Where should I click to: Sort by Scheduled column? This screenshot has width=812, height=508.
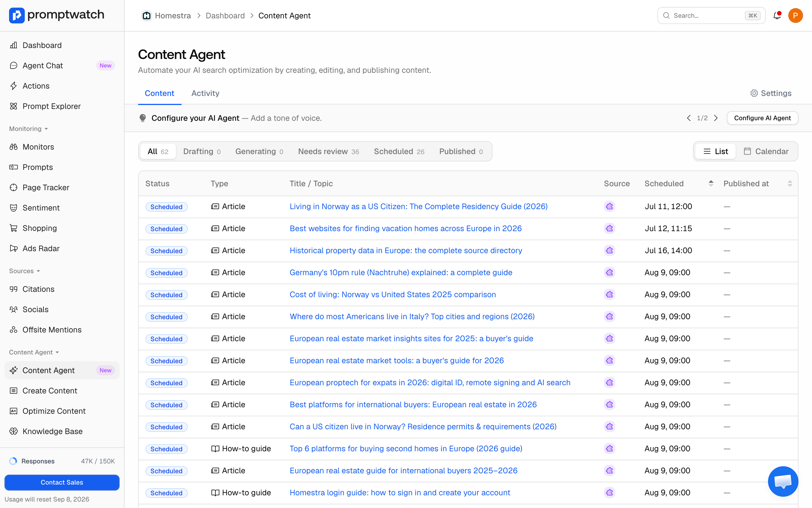pos(711,183)
